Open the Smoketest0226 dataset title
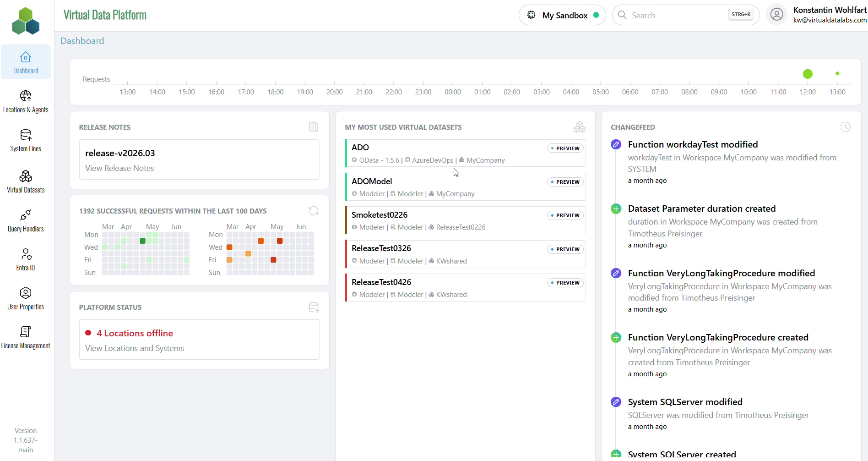 (x=380, y=215)
